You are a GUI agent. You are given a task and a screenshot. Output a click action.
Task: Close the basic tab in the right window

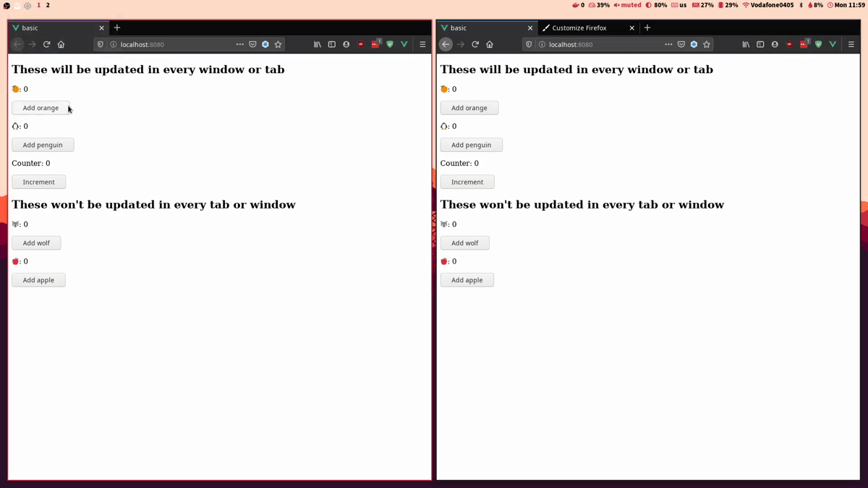530,28
